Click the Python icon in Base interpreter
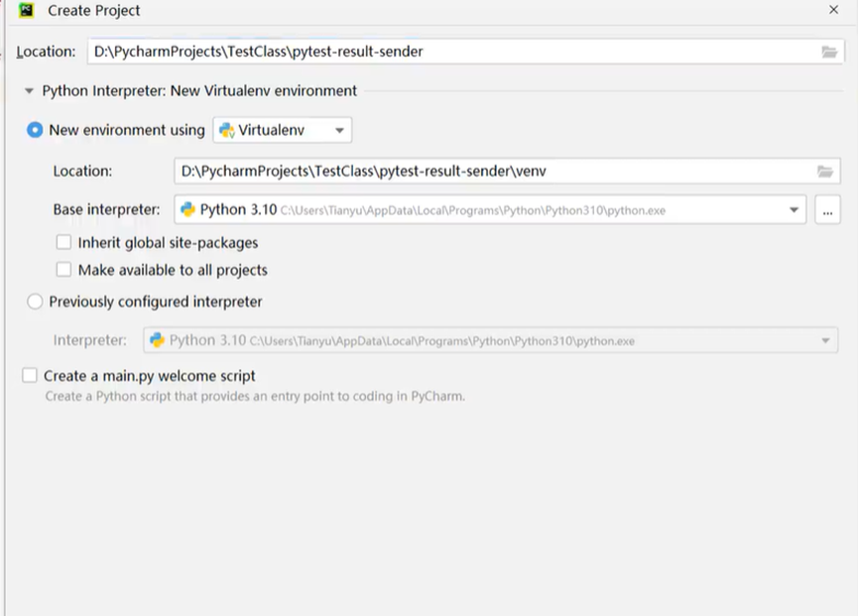The width and height of the screenshot is (858, 616). pos(187,209)
